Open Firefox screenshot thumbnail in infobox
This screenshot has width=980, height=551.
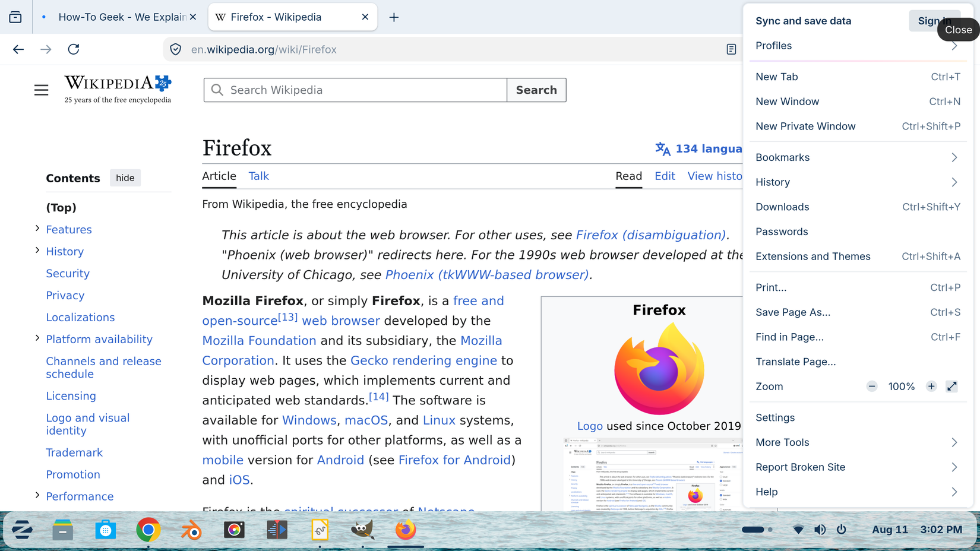coord(652,474)
